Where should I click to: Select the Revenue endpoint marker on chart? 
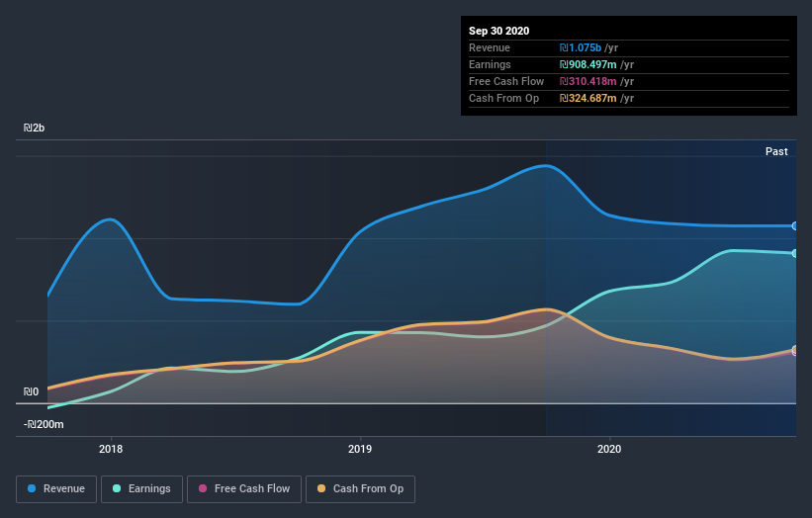point(795,226)
